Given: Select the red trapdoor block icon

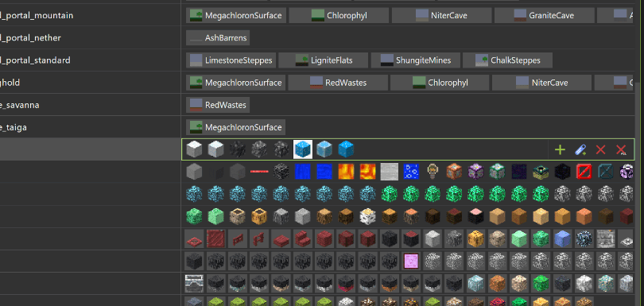Looking at the screenshot, I should coord(216,238).
